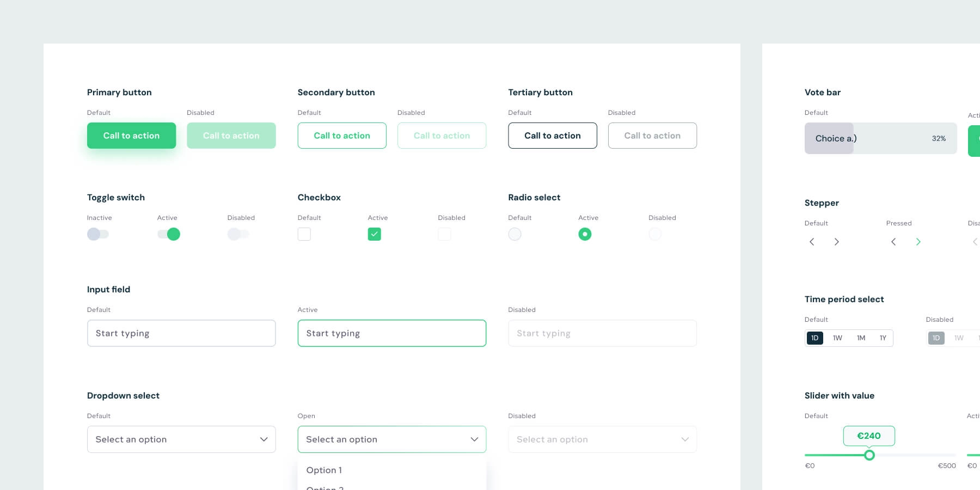This screenshot has width=980, height=490.
Task: Uncheck the Active green checkbox
Action: [375, 234]
